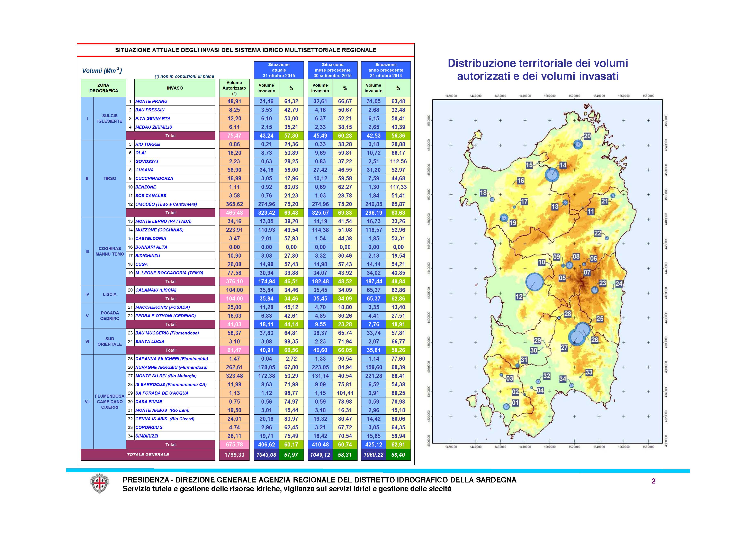Click map marker label 01 in southwest Sardinia
The width and height of the screenshot is (756, 534).
coord(515,403)
